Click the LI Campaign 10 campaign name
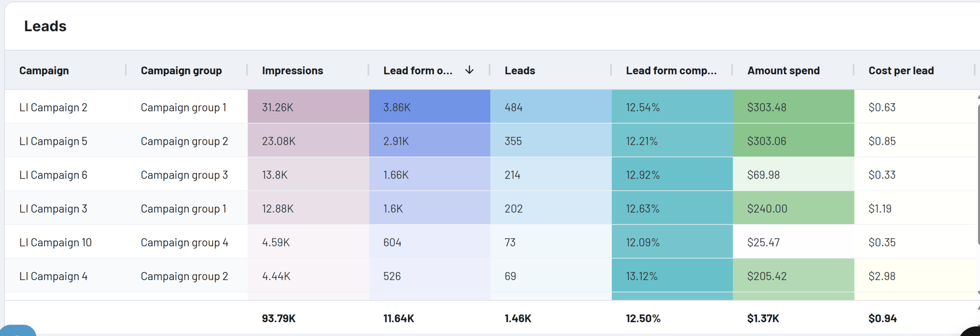This screenshot has width=980, height=336. [x=56, y=242]
